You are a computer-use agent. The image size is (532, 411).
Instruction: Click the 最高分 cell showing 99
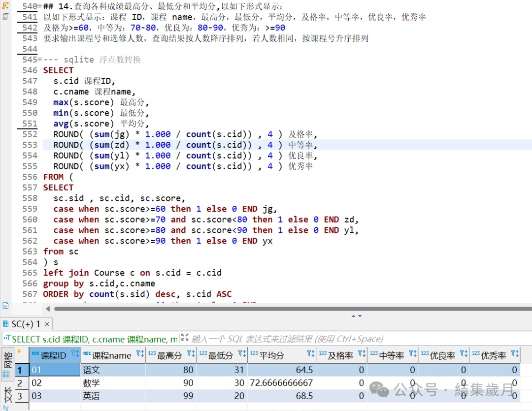click(170, 396)
